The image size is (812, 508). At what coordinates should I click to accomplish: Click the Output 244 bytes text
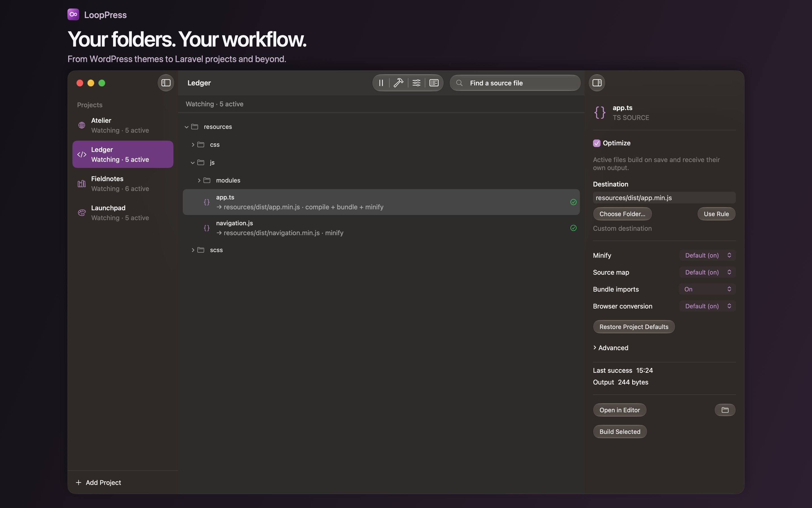click(x=621, y=382)
